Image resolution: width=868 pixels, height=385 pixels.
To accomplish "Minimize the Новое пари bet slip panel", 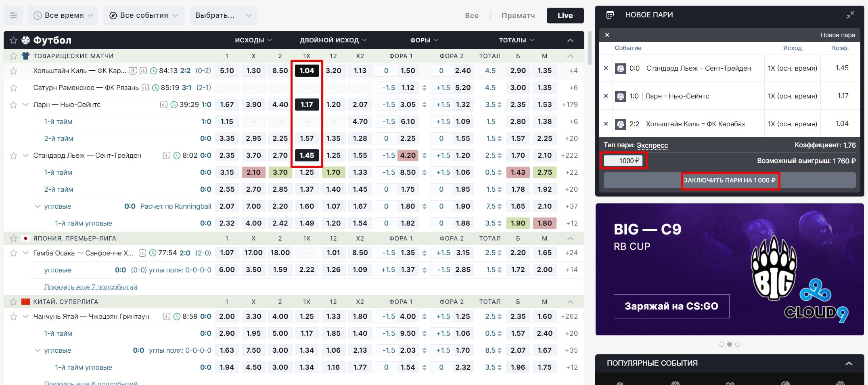I will click(850, 15).
